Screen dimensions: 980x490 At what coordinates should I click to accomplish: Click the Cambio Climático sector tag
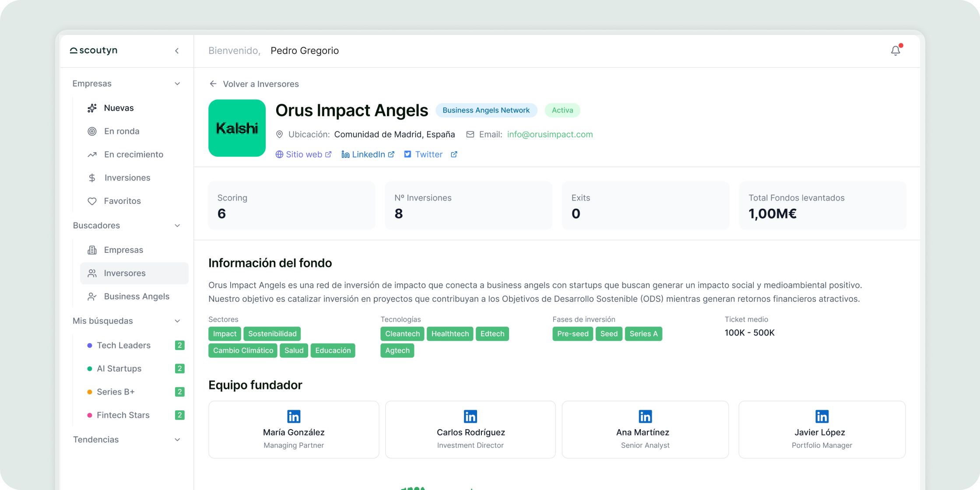(x=243, y=350)
